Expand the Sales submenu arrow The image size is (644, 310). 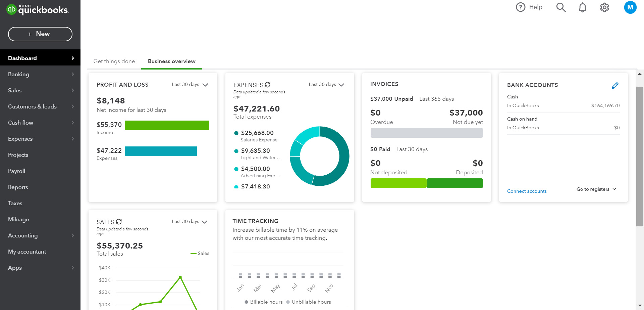(x=73, y=90)
